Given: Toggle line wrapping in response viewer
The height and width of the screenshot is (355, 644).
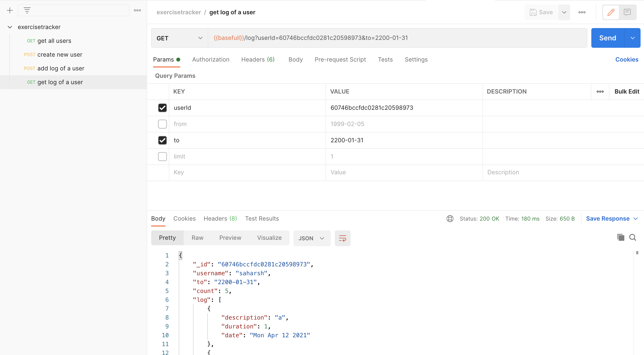Looking at the screenshot, I should click(x=342, y=238).
